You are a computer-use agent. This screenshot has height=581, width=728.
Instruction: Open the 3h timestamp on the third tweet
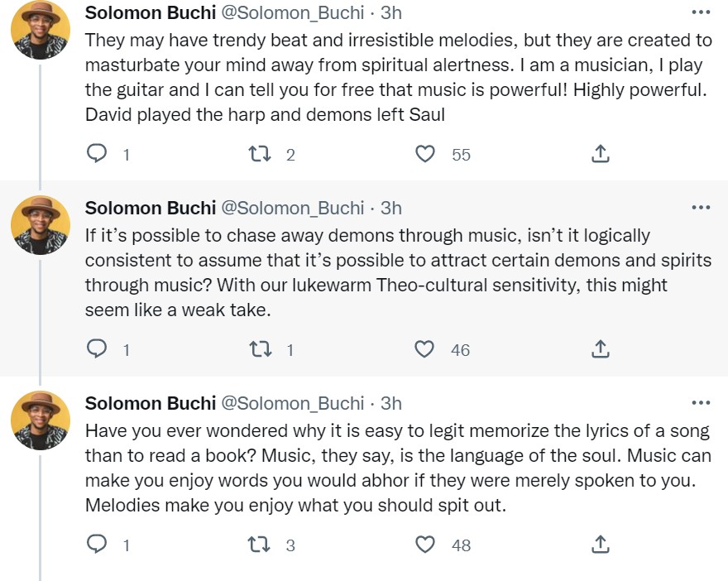(x=391, y=403)
